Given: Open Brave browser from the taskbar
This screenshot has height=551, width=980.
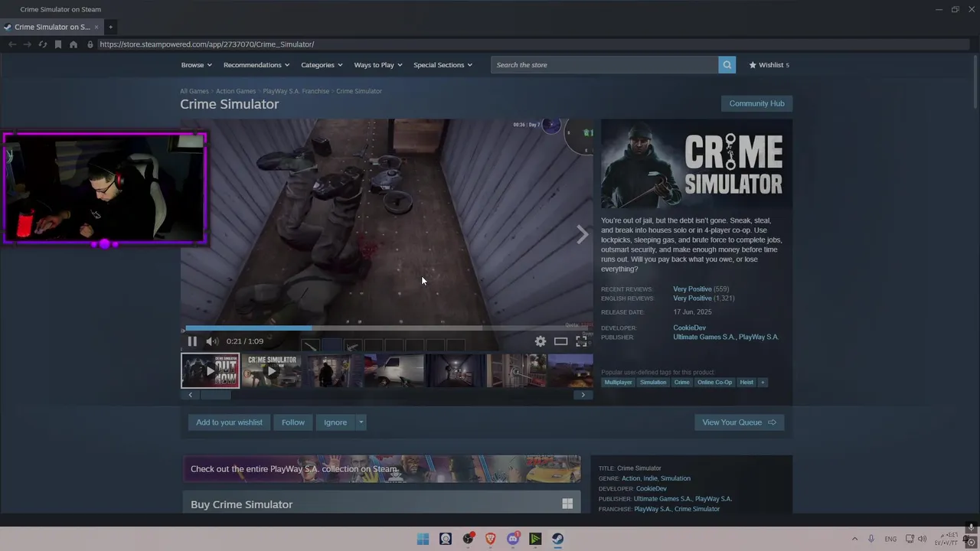Looking at the screenshot, I should 490,539.
